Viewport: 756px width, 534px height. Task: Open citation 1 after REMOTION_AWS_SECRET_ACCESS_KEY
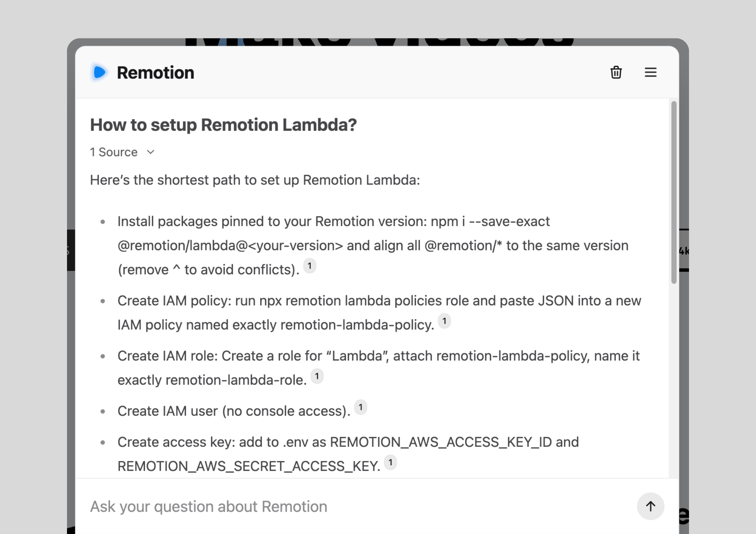(390, 463)
